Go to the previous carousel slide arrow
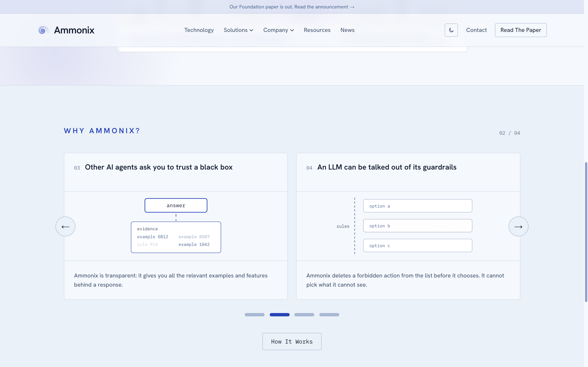Viewport: 588px width, 367px height. pyautogui.click(x=65, y=226)
